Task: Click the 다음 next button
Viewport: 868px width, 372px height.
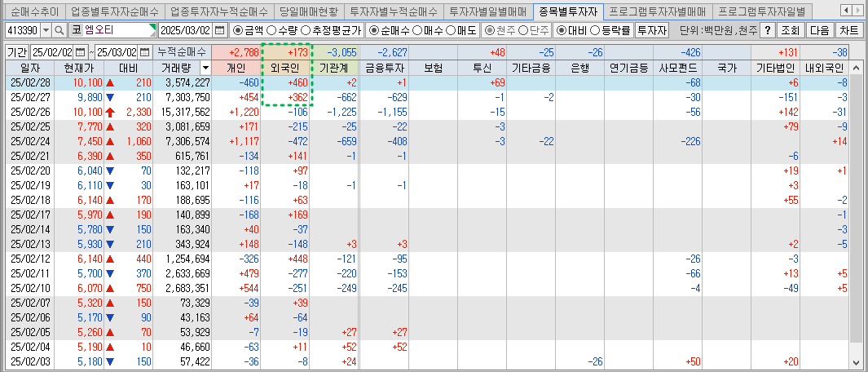Action: 819,30
